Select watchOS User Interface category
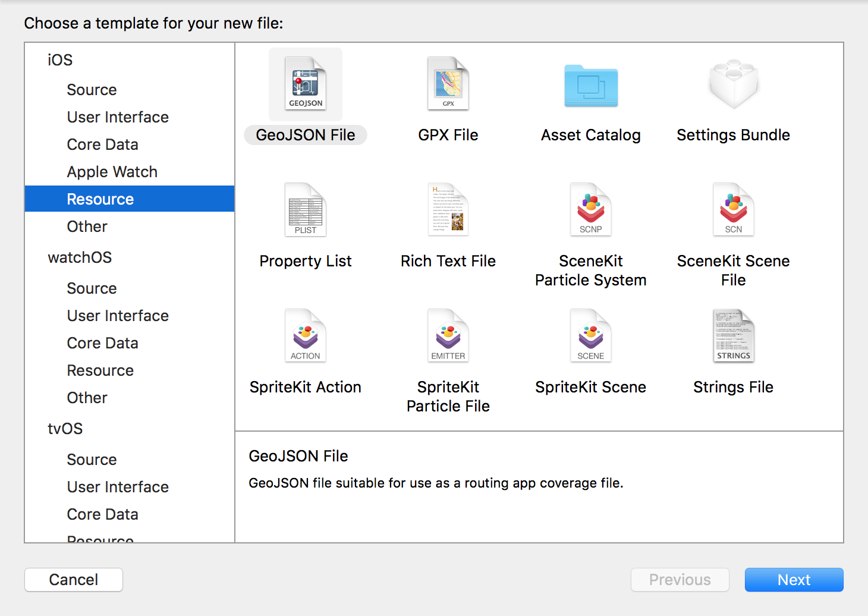Screen dimensions: 868x616 (118, 316)
